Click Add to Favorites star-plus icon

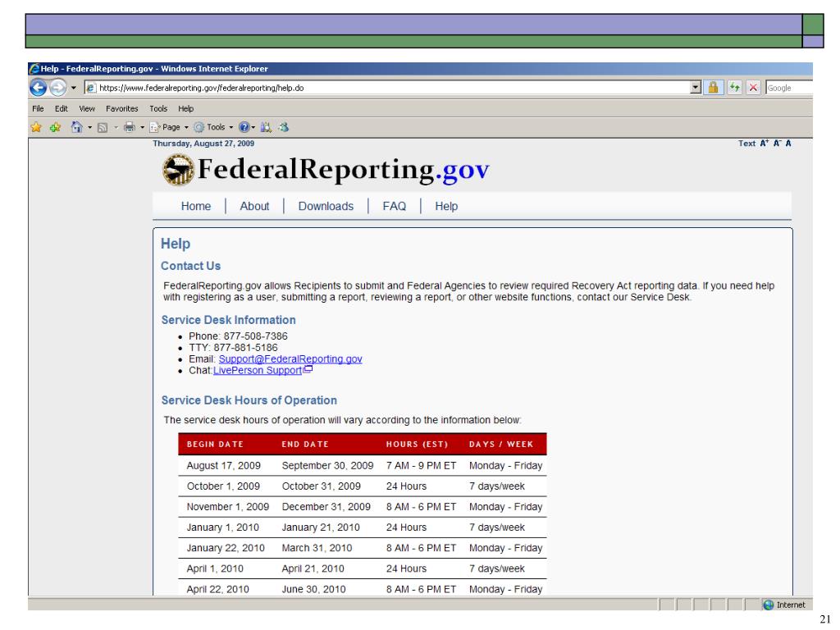pos(55,127)
